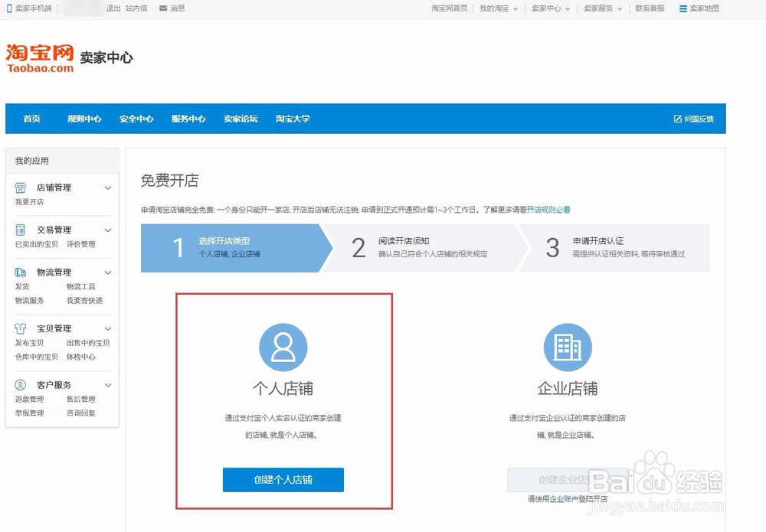
Task: Open 规则中心 in navigation bar
Action: tap(84, 119)
